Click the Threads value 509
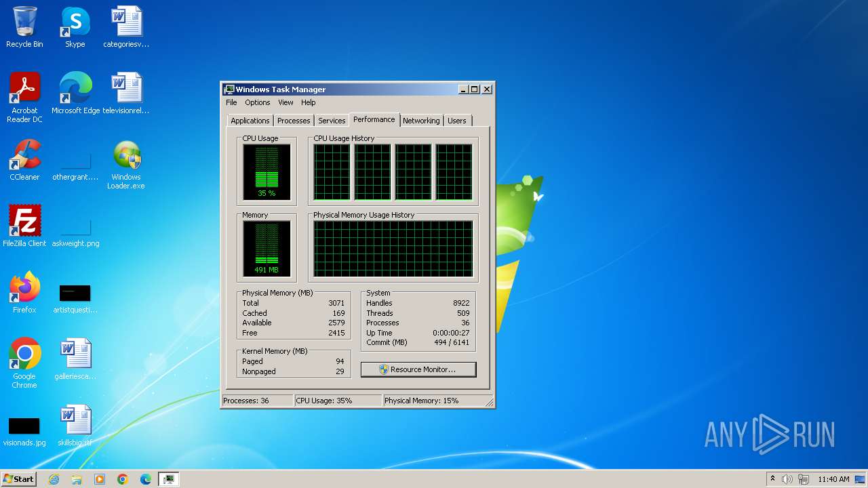 coord(463,313)
